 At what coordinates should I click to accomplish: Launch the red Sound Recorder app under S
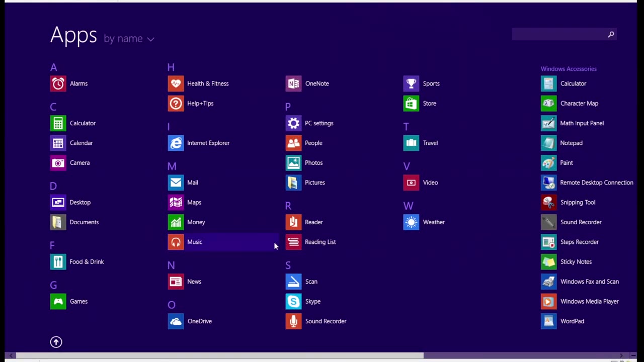(x=293, y=321)
